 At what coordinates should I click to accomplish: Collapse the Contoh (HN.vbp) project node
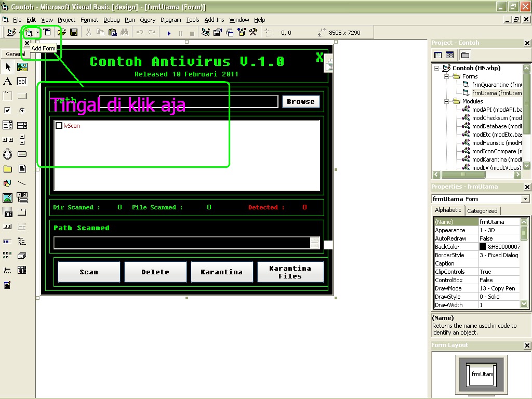tap(437, 68)
